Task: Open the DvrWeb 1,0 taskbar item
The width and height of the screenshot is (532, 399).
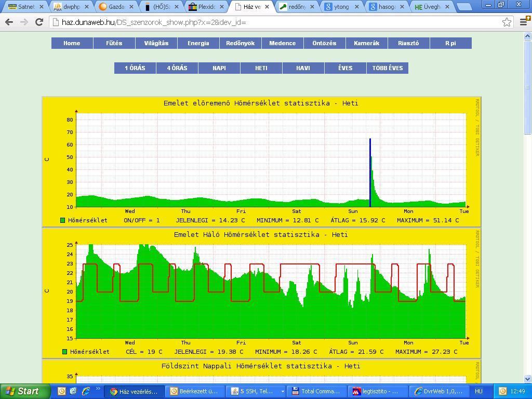Action: tap(439, 391)
